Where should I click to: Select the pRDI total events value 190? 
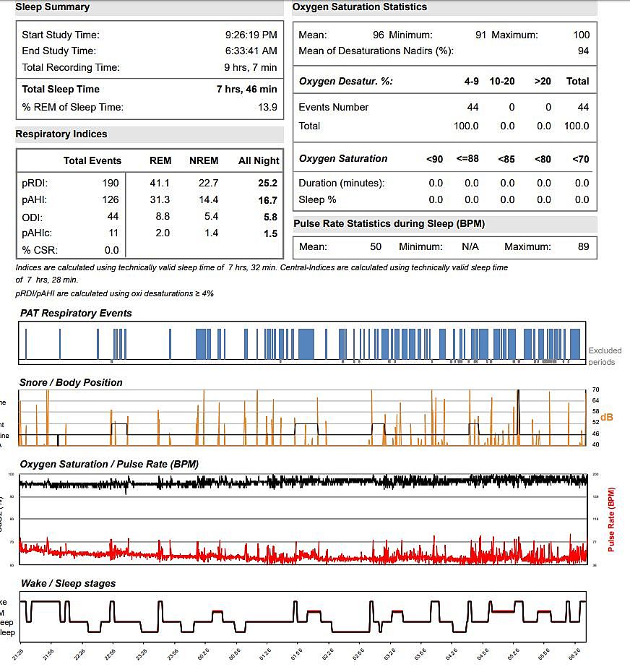[x=110, y=183]
